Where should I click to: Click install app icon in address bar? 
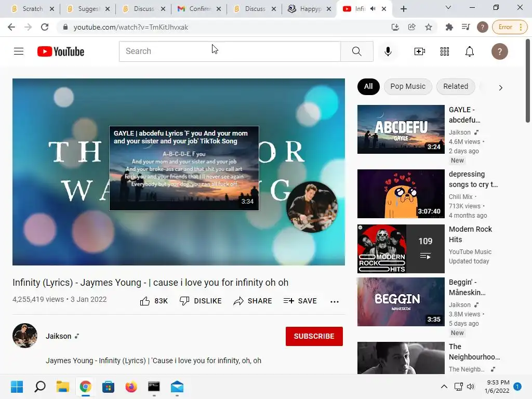395,27
